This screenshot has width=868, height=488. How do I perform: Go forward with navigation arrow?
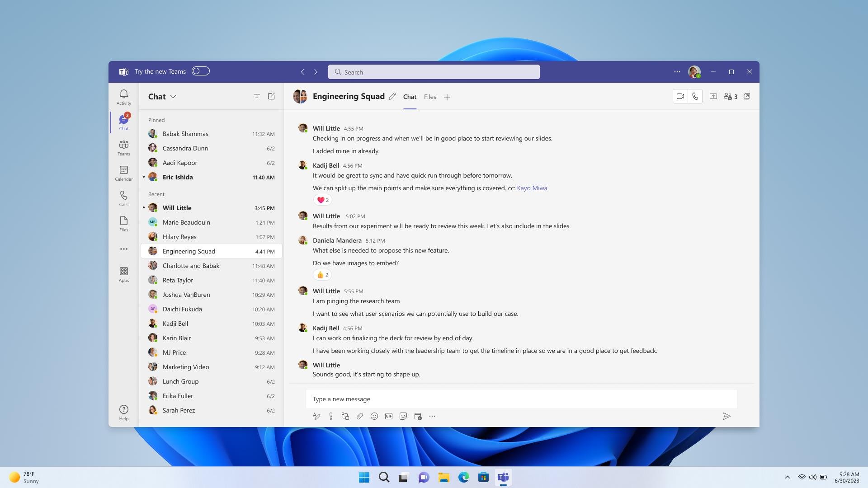pos(316,72)
